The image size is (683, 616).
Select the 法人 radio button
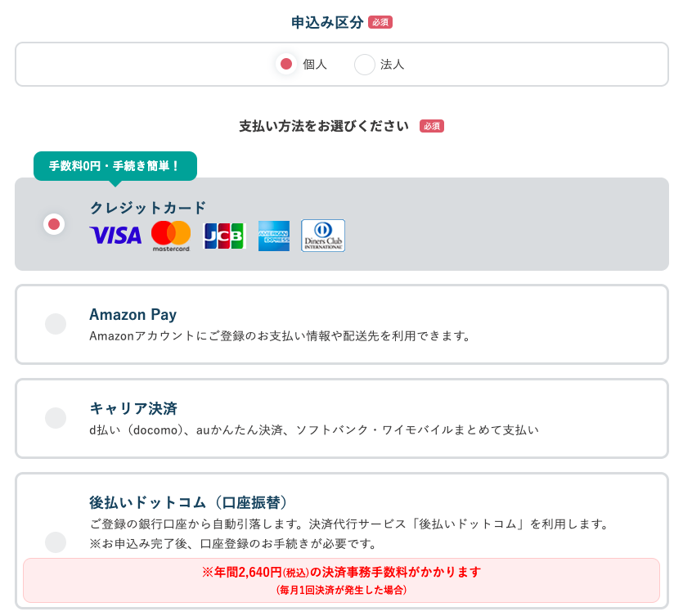[365, 65]
